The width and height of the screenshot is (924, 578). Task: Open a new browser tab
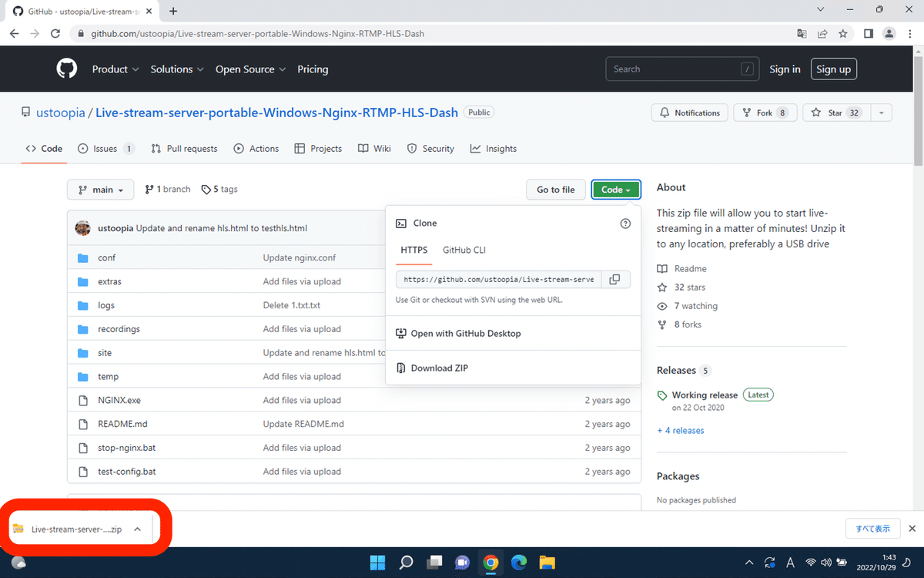pyautogui.click(x=173, y=11)
